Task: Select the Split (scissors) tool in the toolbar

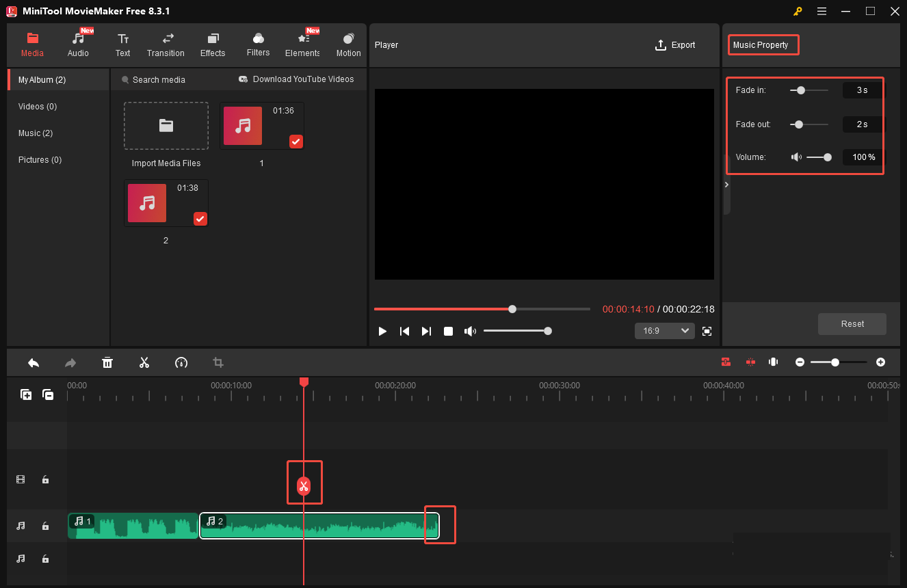Action: tap(144, 362)
